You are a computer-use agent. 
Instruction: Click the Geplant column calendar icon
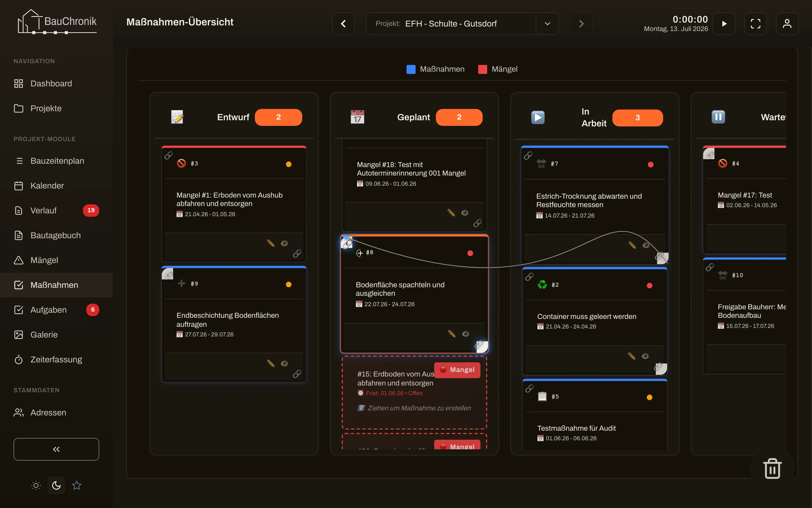point(357,117)
